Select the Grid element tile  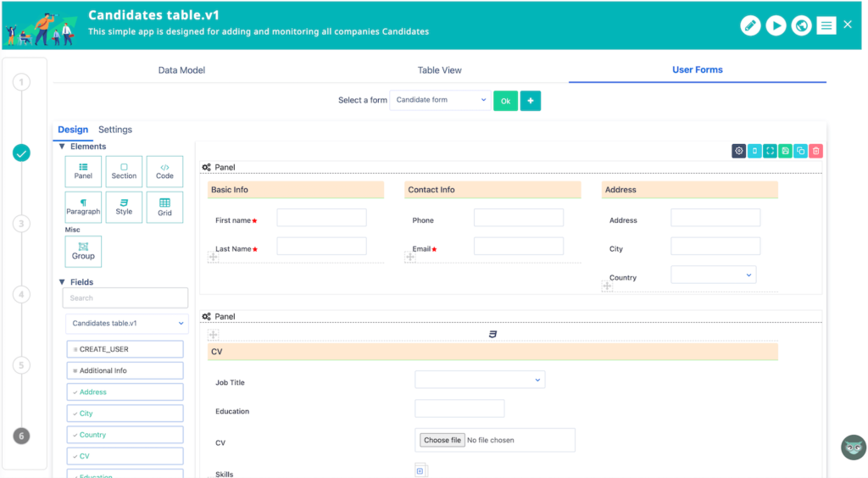pyautogui.click(x=164, y=207)
